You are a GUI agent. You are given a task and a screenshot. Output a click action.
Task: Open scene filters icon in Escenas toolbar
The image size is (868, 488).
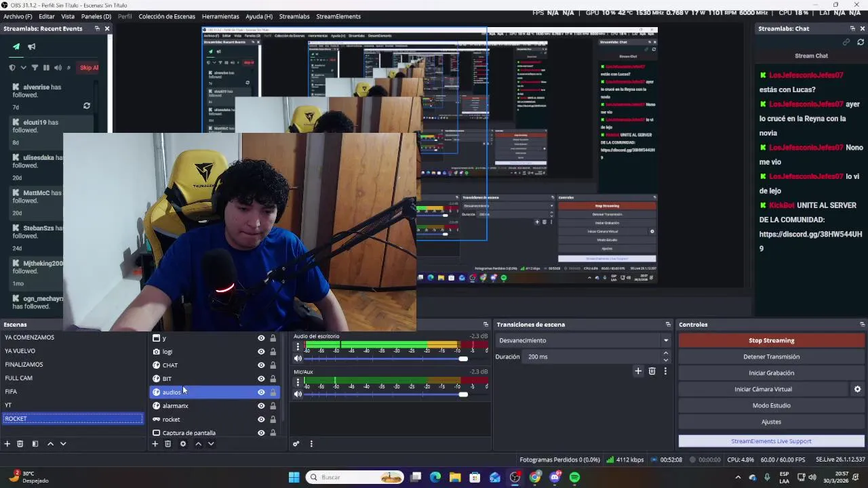[35, 444]
